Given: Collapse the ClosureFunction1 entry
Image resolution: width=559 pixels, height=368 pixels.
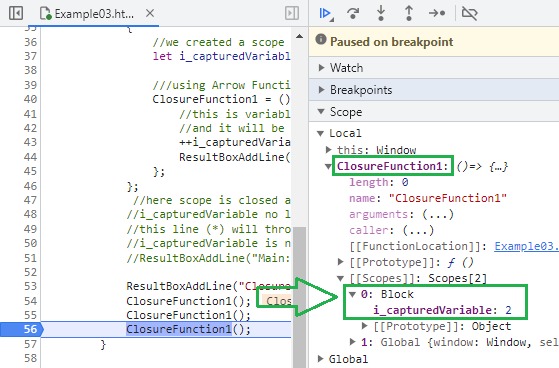Looking at the screenshot, I should pyautogui.click(x=328, y=166).
